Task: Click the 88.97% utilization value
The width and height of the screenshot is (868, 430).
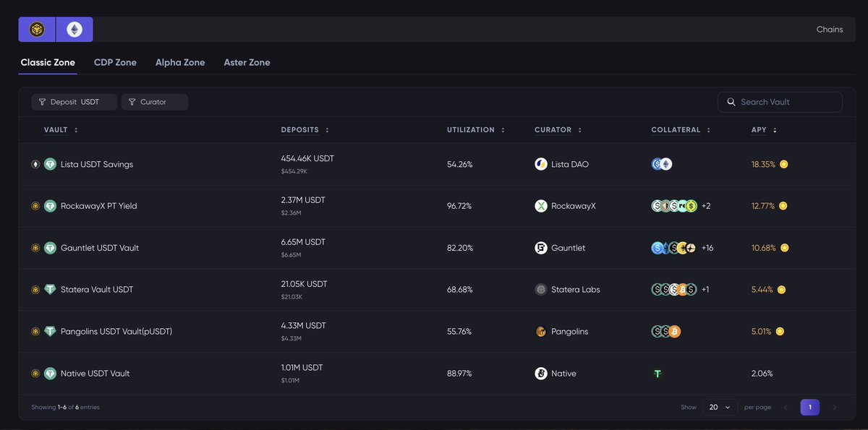Action: 459,374
